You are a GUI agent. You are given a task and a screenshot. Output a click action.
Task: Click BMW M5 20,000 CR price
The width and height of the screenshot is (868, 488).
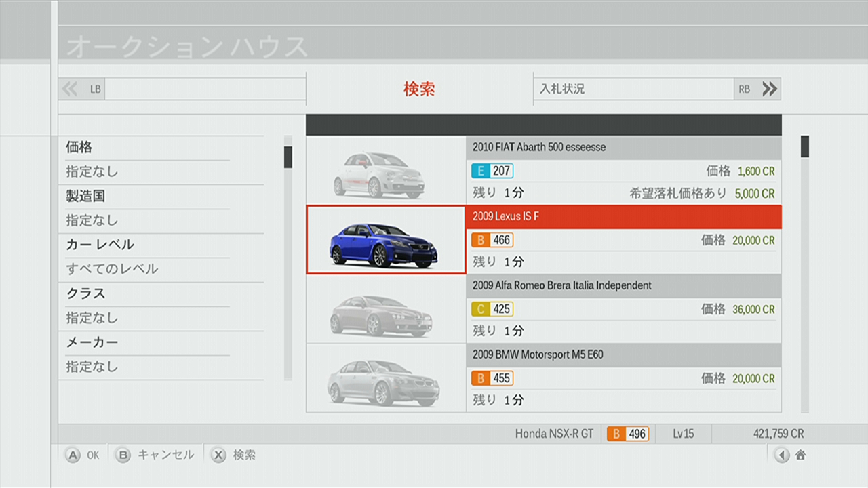click(753, 378)
